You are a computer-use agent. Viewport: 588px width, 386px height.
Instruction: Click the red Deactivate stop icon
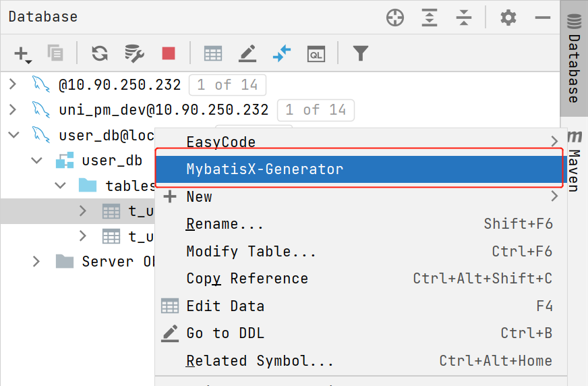point(169,53)
